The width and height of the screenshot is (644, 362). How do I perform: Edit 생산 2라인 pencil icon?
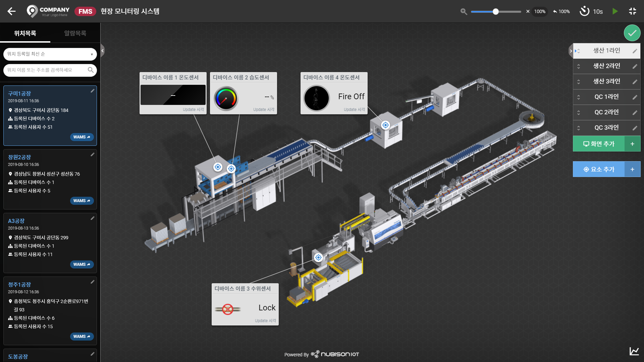(x=635, y=66)
